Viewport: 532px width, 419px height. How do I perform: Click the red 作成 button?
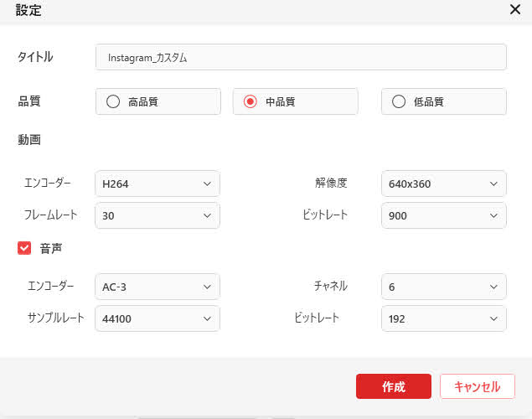pos(394,386)
